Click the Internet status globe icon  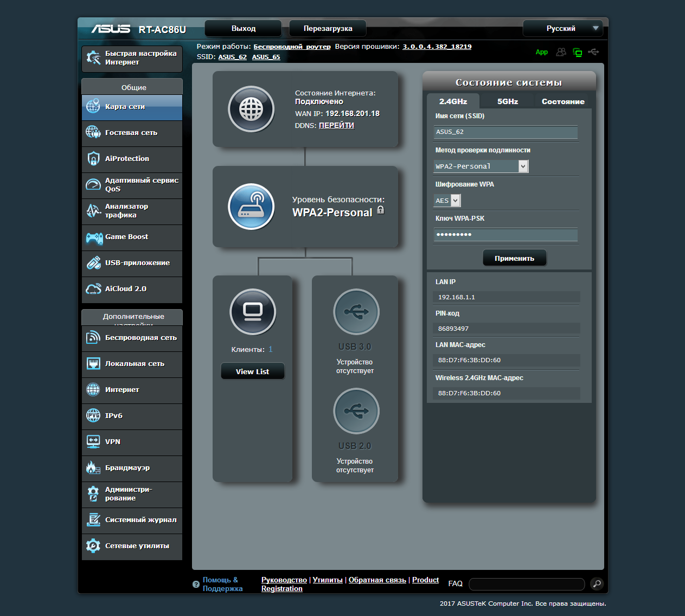tap(251, 109)
